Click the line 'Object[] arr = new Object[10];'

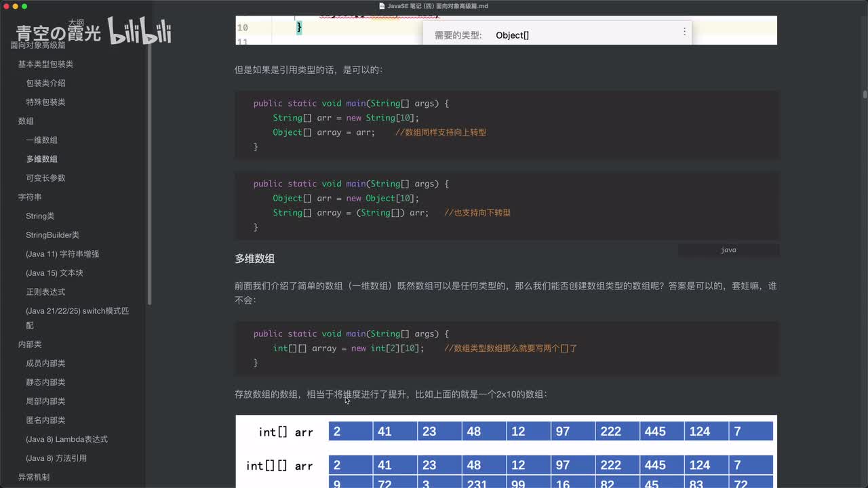point(347,199)
